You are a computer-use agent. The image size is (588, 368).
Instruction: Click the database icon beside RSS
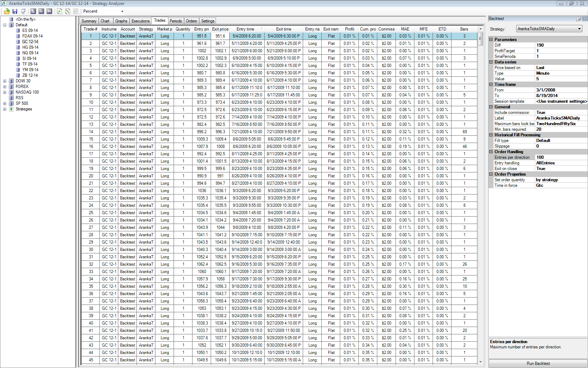pyautogui.click(x=11, y=98)
